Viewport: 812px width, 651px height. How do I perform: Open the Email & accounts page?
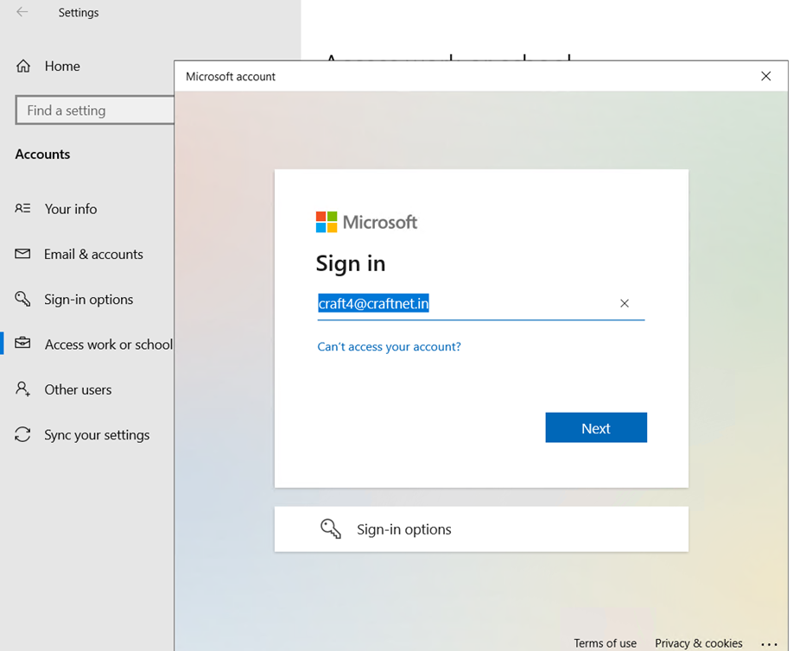click(x=93, y=254)
